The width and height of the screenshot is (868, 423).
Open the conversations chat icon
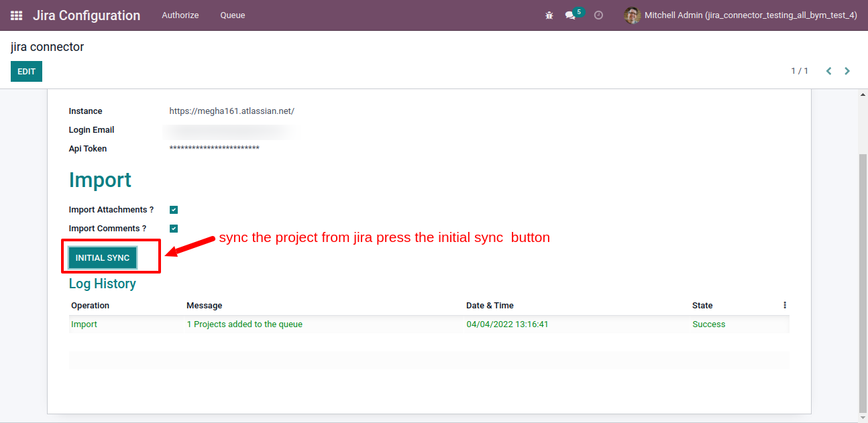(570, 15)
